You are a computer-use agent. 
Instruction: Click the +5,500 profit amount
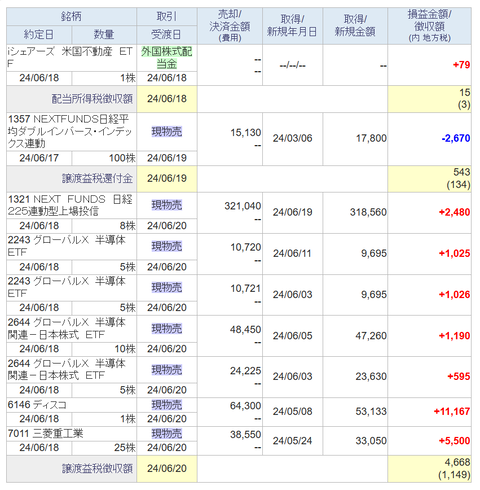click(454, 441)
